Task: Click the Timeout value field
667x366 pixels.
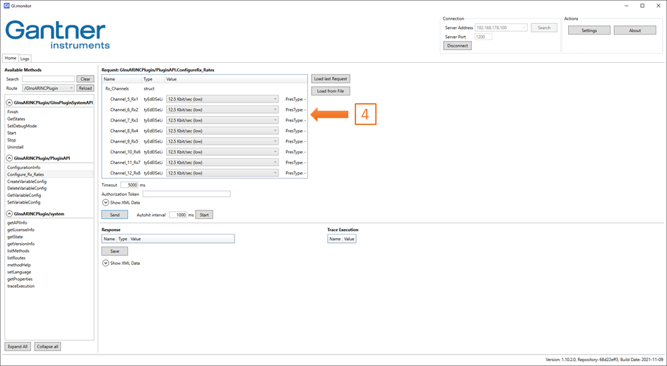Action: 129,185
